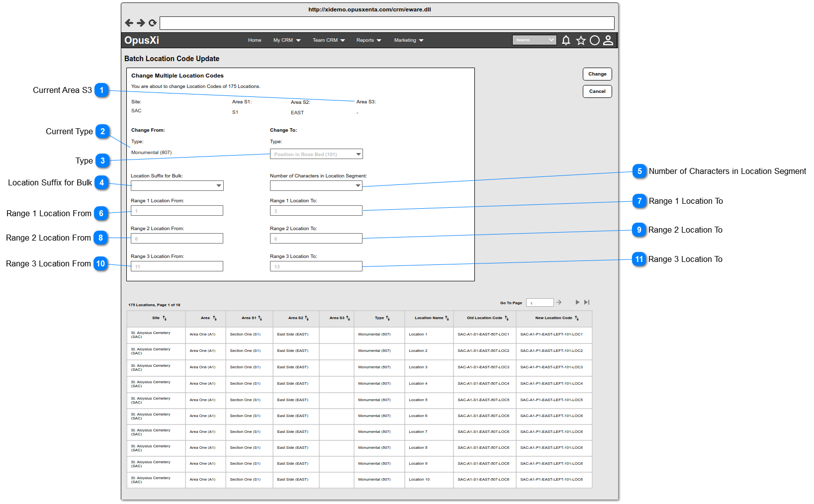
Task: Click the circle icon in header
Action: (595, 40)
